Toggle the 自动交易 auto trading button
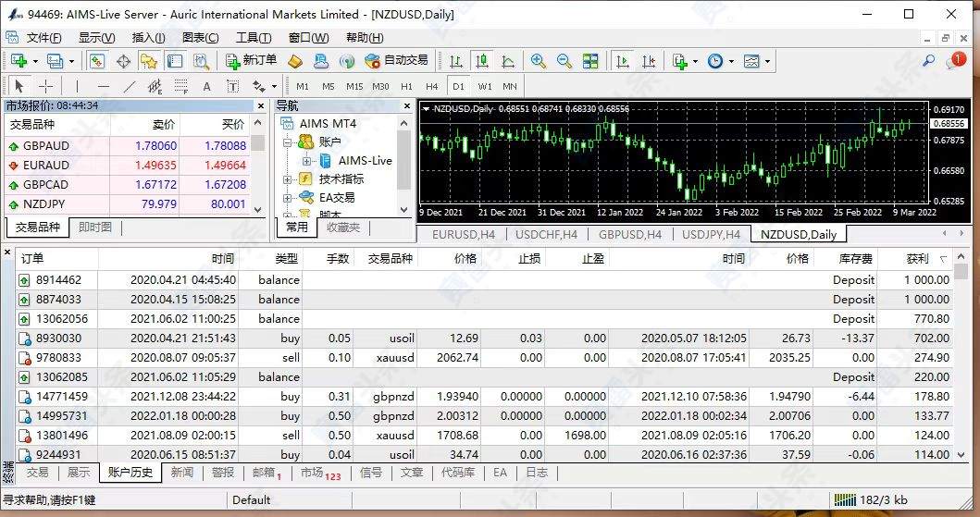Viewport: 980px width, 517px height. pyautogui.click(x=397, y=60)
